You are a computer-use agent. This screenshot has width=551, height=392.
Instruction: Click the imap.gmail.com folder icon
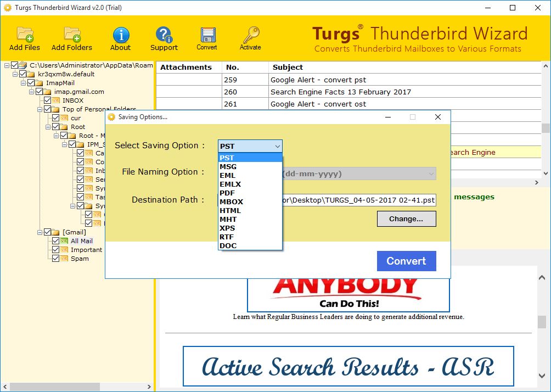(x=47, y=92)
